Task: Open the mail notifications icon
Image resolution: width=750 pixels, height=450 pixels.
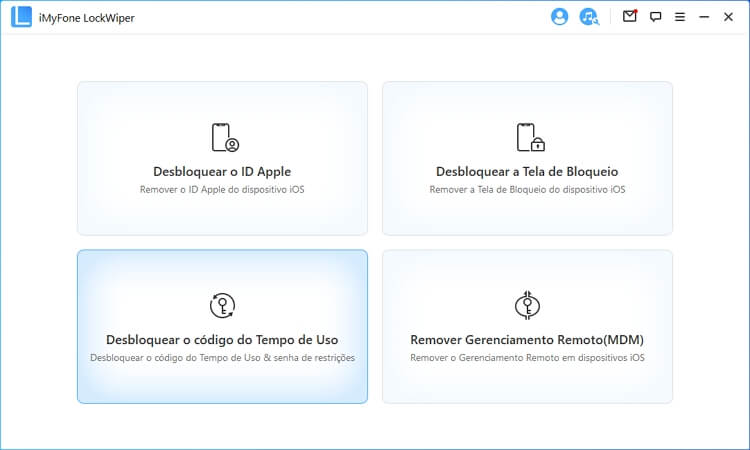Action: (630, 16)
